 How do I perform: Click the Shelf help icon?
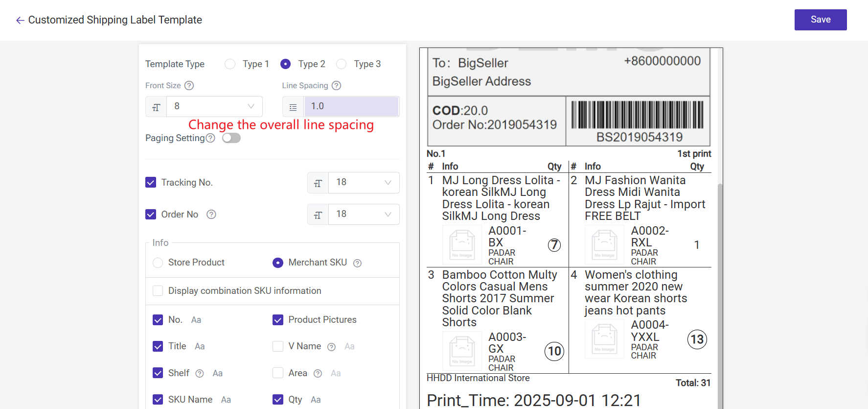200,374
